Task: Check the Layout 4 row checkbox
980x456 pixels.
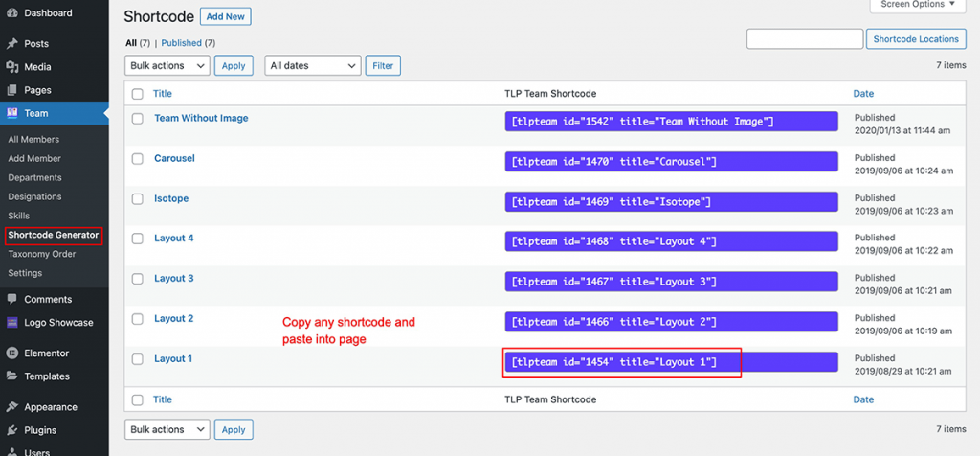Action: pyautogui.click(x=138, y=239)
